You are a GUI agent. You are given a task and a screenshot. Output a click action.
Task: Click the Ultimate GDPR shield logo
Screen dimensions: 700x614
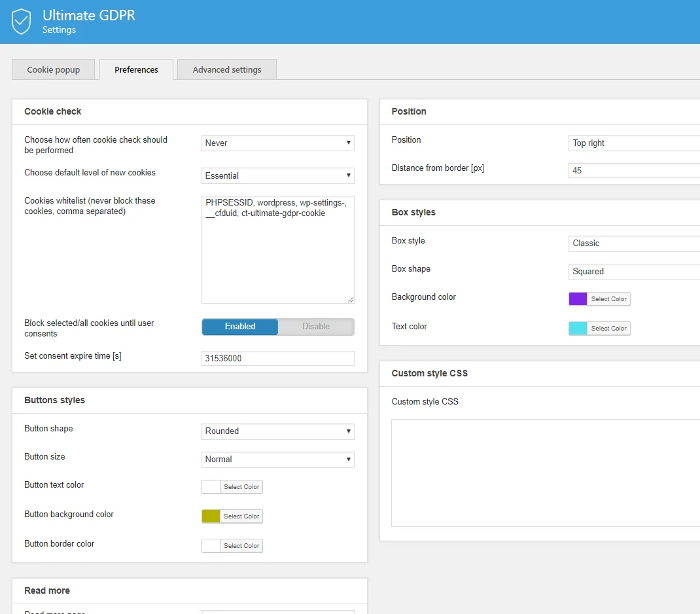click(21, 21)
